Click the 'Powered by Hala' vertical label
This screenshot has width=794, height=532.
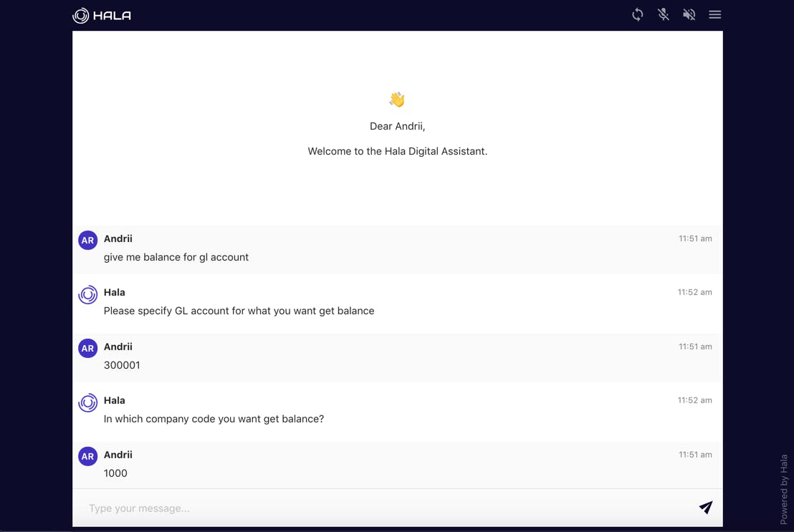tap(784, 489)
